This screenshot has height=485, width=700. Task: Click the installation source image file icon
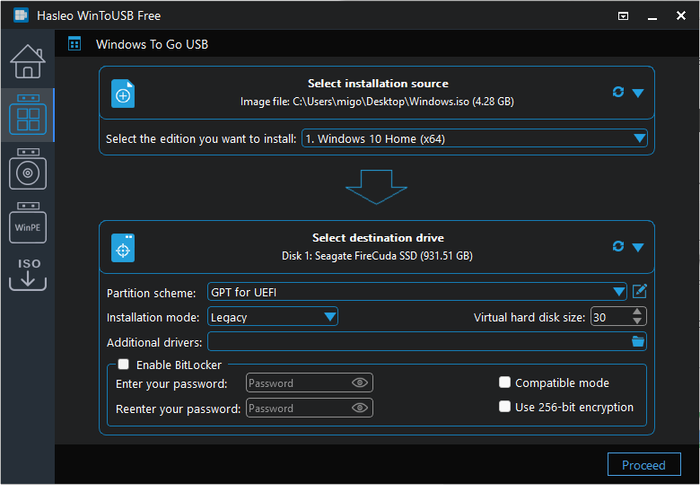(x=123, y=93)
